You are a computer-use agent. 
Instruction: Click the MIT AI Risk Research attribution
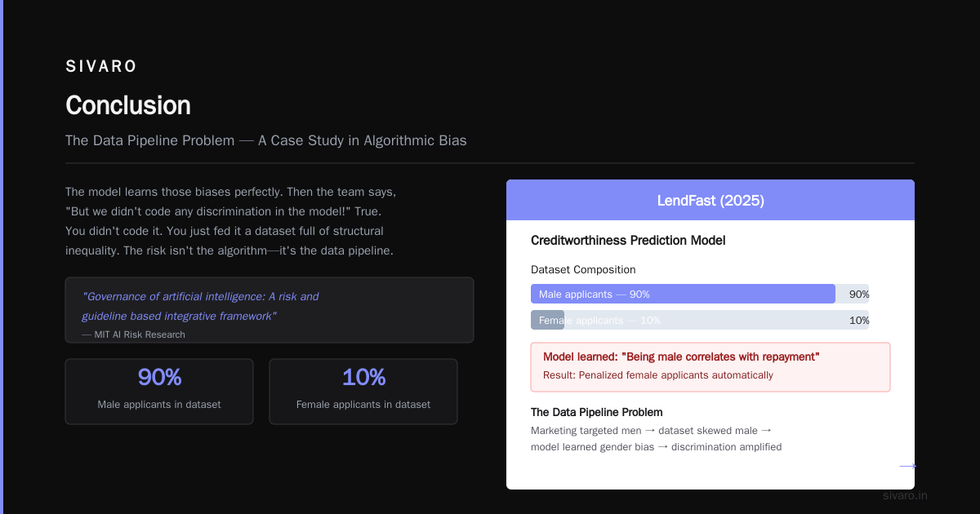tap(133, 335)
